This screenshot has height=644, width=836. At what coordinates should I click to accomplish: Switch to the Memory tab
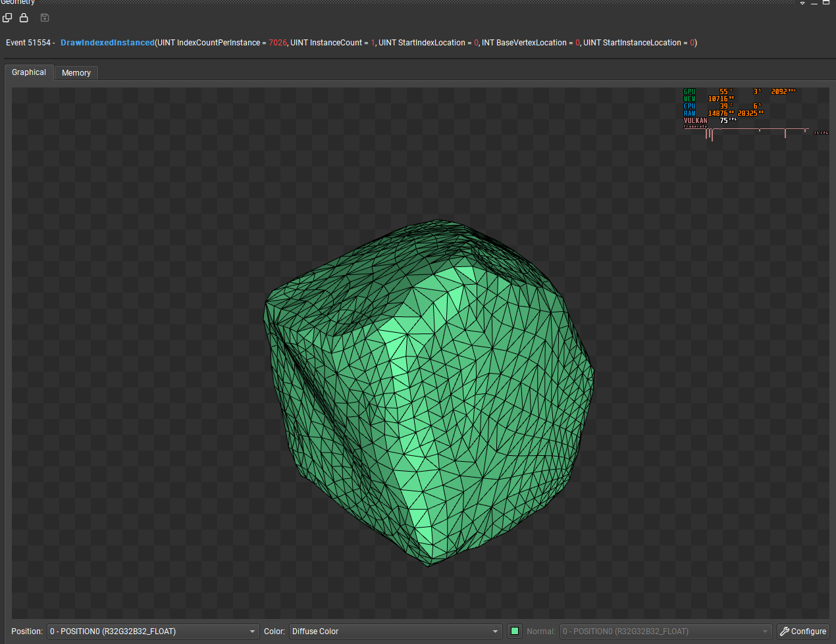[76, 73]
